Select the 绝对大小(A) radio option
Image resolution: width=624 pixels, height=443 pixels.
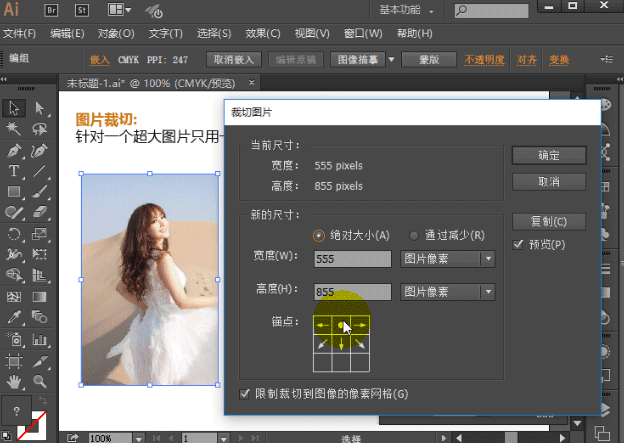(x=319, y=236)
